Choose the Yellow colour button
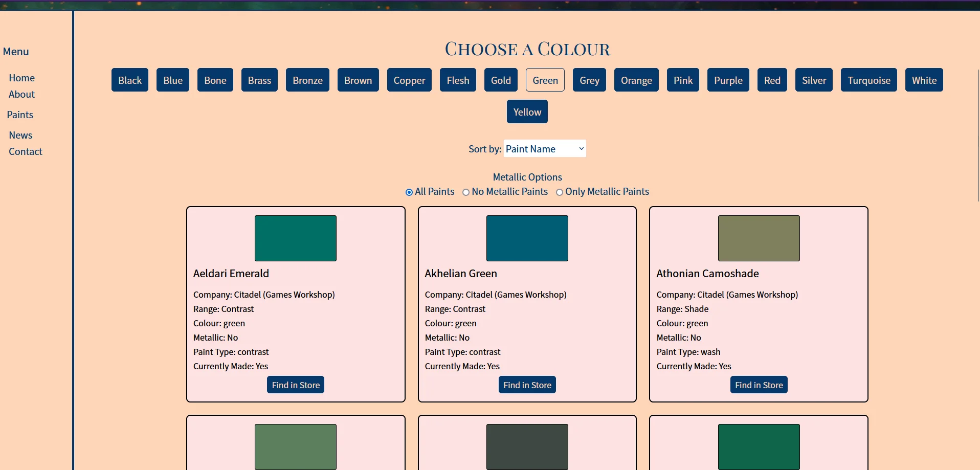Screen dimensions: 980x470 click(x=527, y=111)
